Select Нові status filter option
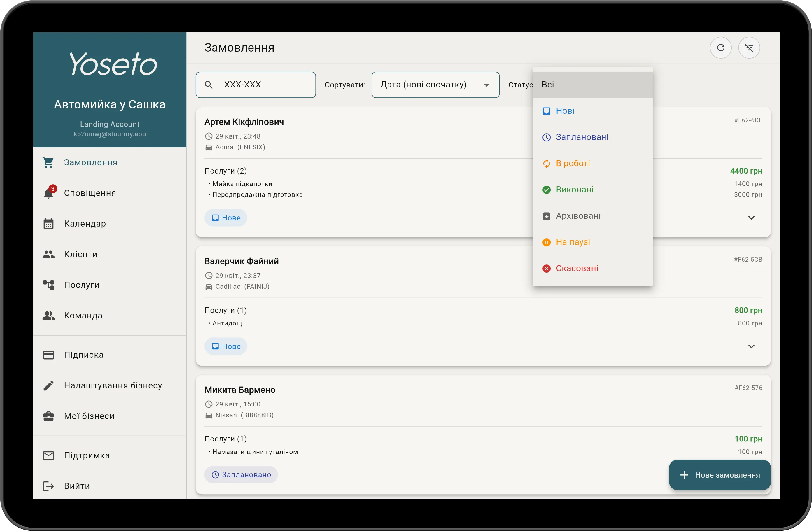This screenshot has width=812, height=531. tap(593, 111)
